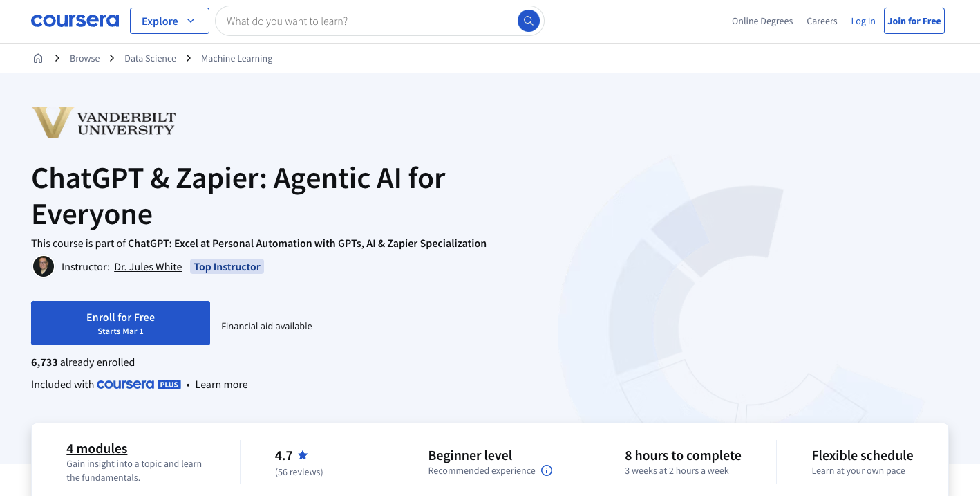Image resolution: width=980 pixels, height=496 pixels.
Task: Click Learn more next to Coursera Plus
Action: [221, 384]
